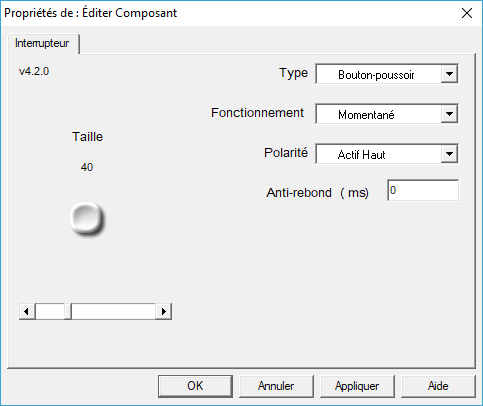Image resolution: width=483 pixels, height=406 pixels.
Task: Focus the Anti-rebond (ms) input field
Action: tap(423, 190)
